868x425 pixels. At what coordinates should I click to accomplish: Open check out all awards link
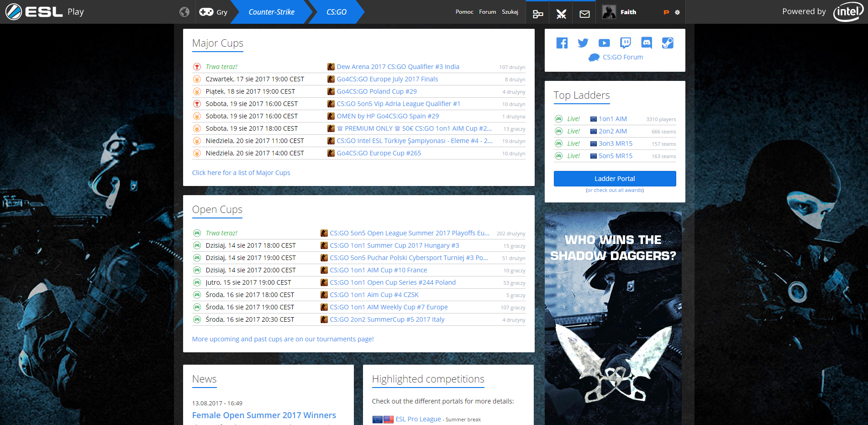click(x=615, y=190)
